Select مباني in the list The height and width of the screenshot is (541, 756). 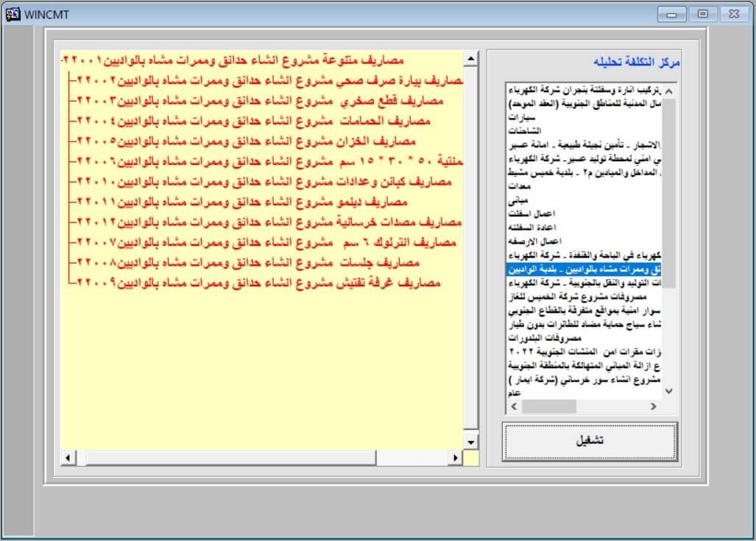(518, 199)
